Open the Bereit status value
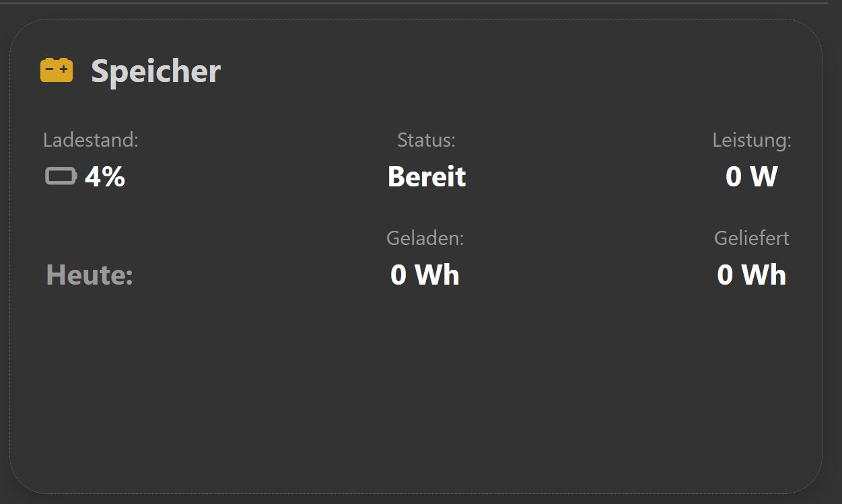The width and height of the screenshot is (842, 504). pyautogui.click(x=426, y=176)
